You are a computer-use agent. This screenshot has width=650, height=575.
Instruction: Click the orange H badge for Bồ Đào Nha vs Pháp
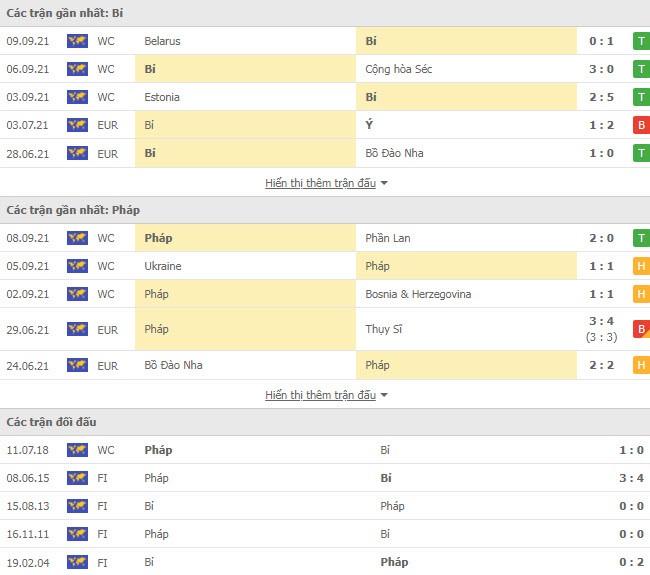(x=641, y=365)
